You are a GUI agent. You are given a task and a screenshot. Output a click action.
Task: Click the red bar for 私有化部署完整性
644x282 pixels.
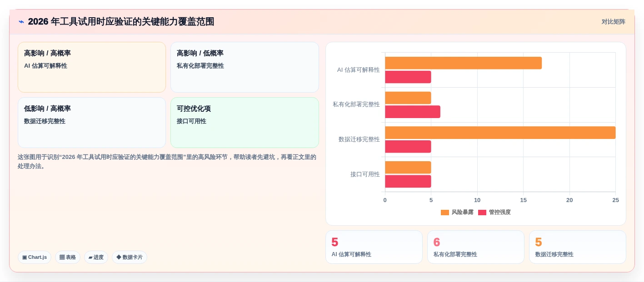pos(413,112)
